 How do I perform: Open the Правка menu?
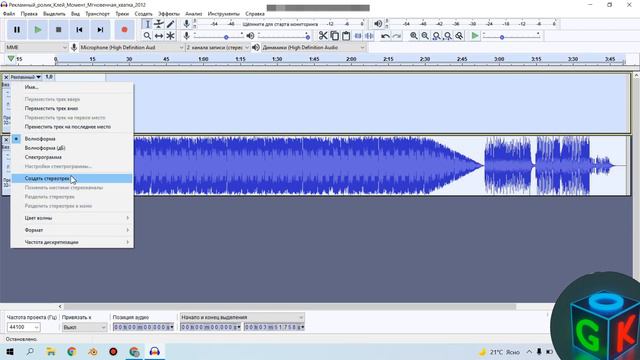click(29, 13)
